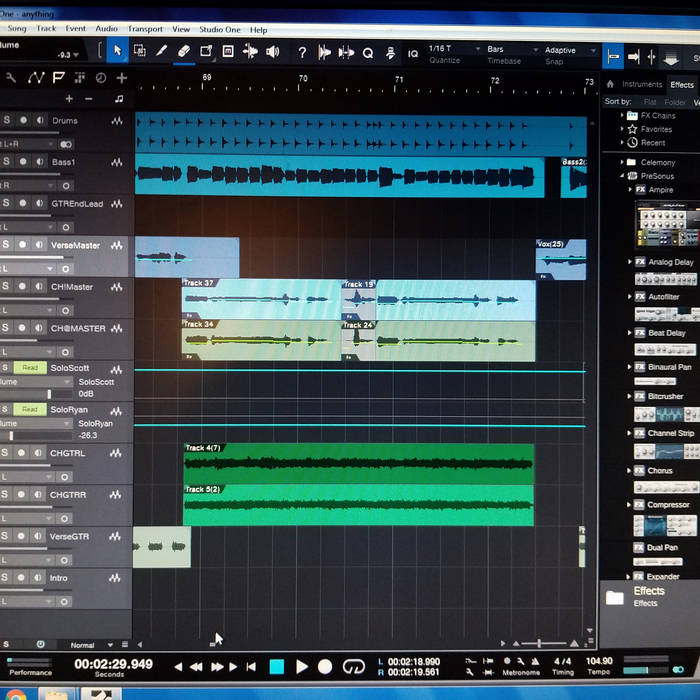The width and height of the screenshot is (700, 700).
Task: Toggle monitoring on the VerseMaster track
Action: [39, 245]
